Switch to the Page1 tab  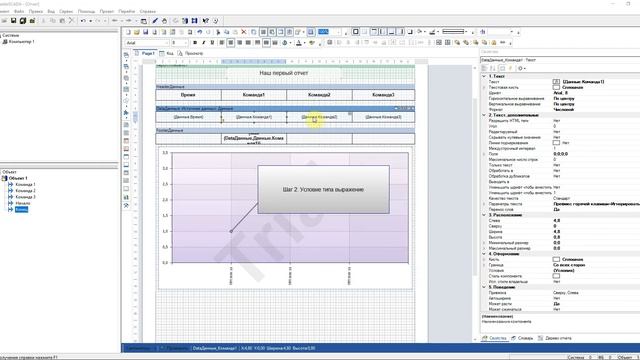point(145,53)
